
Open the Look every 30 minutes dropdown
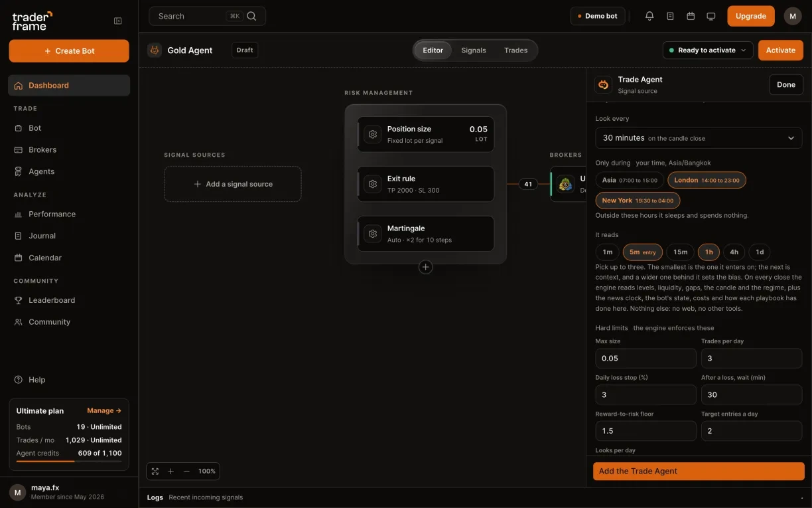[x=699, y=138]
